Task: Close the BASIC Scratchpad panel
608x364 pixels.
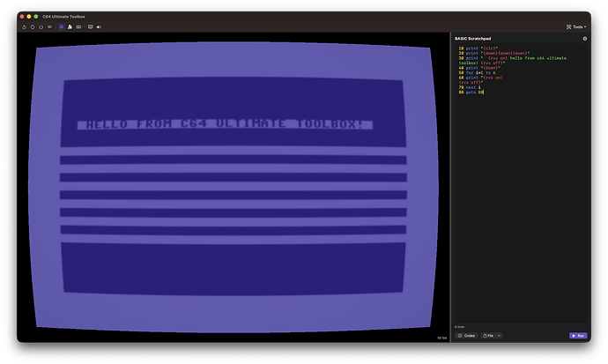Action: (x=585, y=39)
